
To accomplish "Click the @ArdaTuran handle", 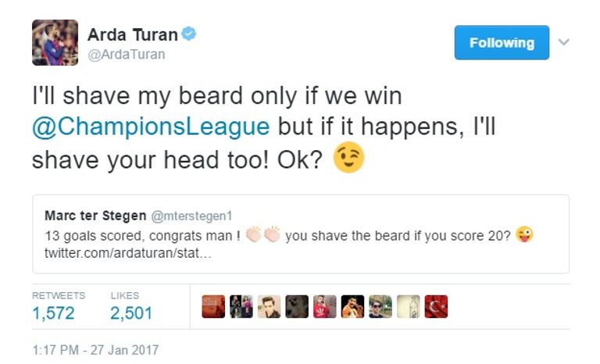I will [x=127, y=55].
